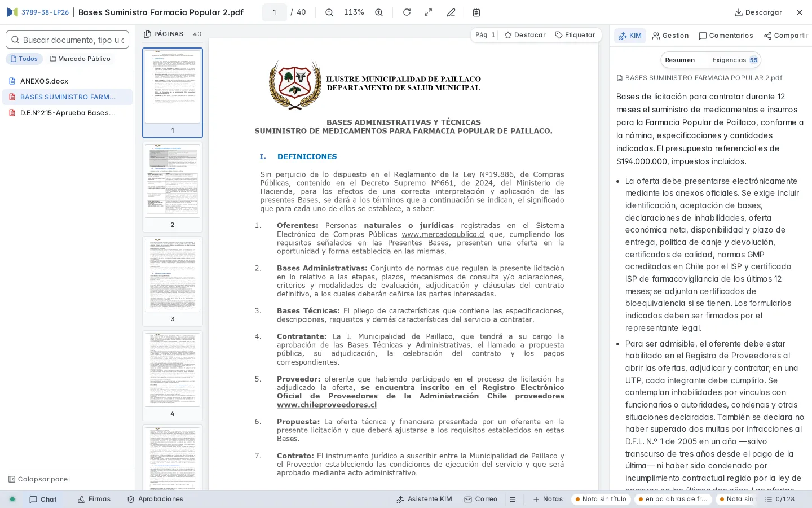Open Chat in bottom bar

point(43,500)
